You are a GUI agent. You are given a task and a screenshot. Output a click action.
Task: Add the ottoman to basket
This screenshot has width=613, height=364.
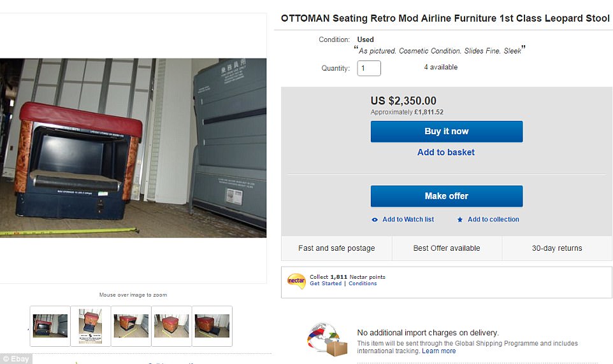446,152
